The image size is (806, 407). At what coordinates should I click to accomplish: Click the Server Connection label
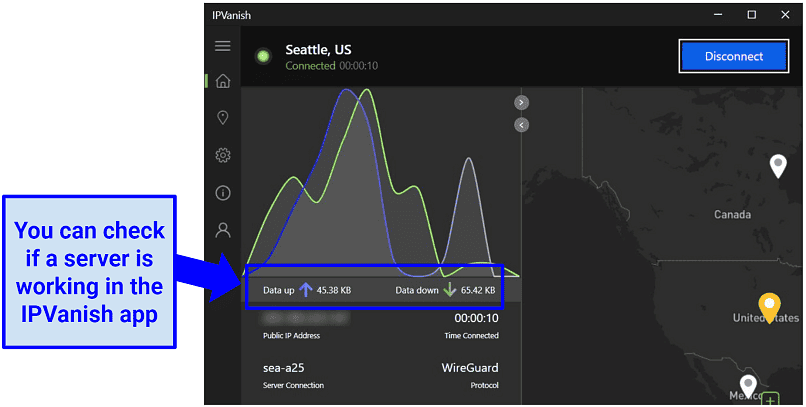(x=294, y=385)
